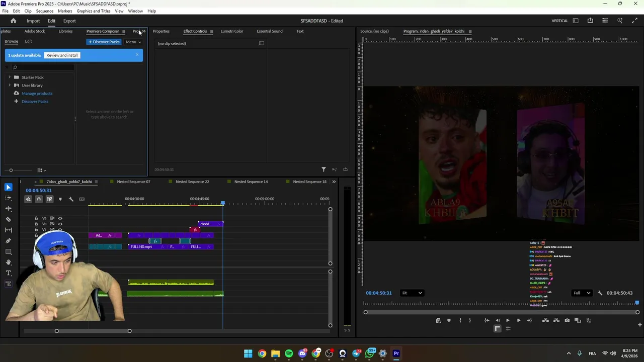Toggle captions track options button
The width and height of the screenshot is (644, 362).
coord(82,199)
